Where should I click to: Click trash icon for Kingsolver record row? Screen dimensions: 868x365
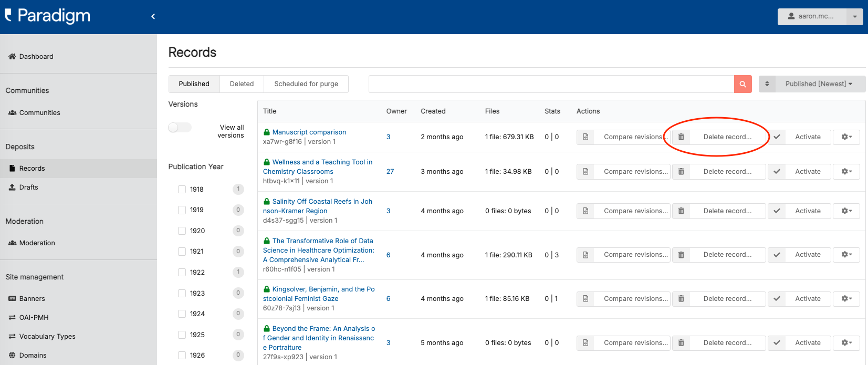point(681,299)
